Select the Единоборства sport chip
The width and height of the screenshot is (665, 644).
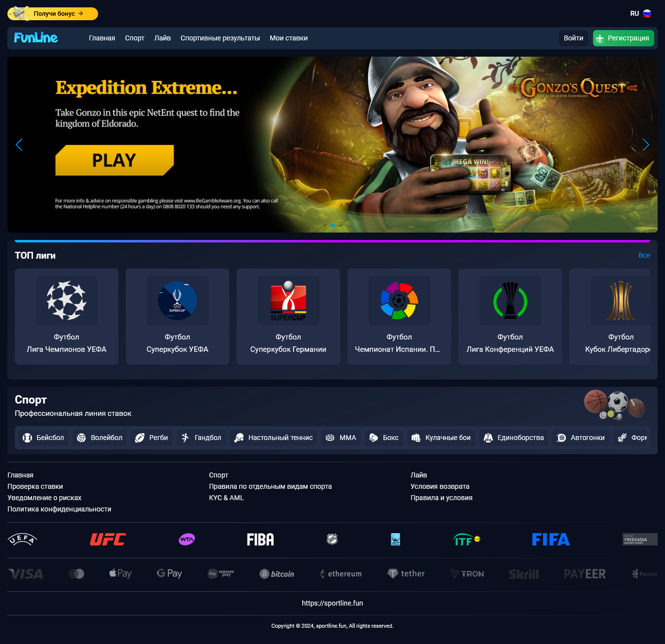pyautogui.click(x=514, y=438)
